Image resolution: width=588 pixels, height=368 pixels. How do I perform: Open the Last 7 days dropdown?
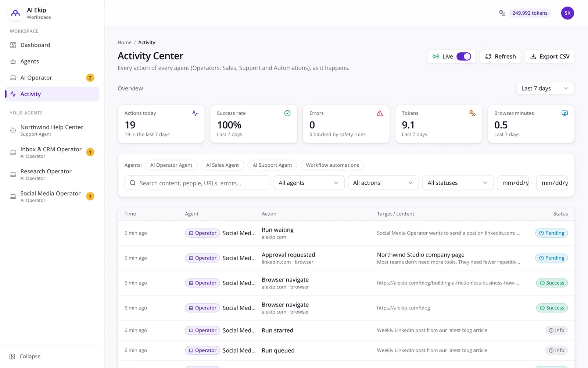(x=545, y=88)
